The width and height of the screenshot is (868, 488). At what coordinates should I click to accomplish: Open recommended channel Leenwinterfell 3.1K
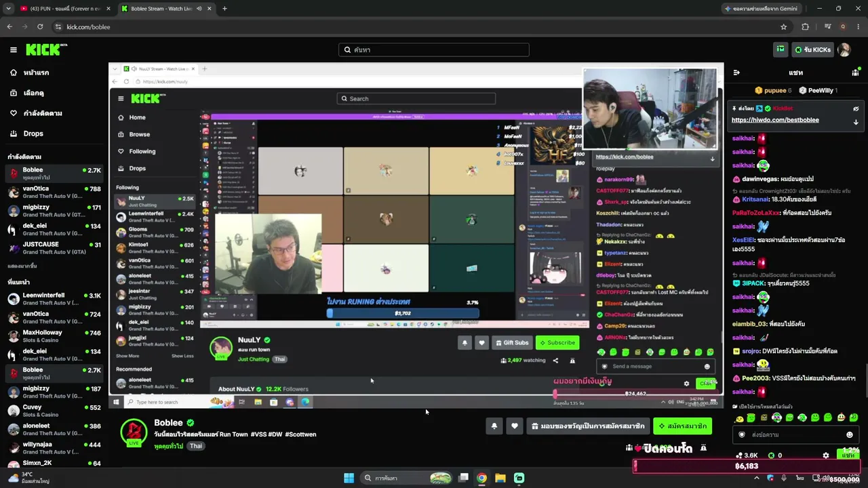(54, 299)
